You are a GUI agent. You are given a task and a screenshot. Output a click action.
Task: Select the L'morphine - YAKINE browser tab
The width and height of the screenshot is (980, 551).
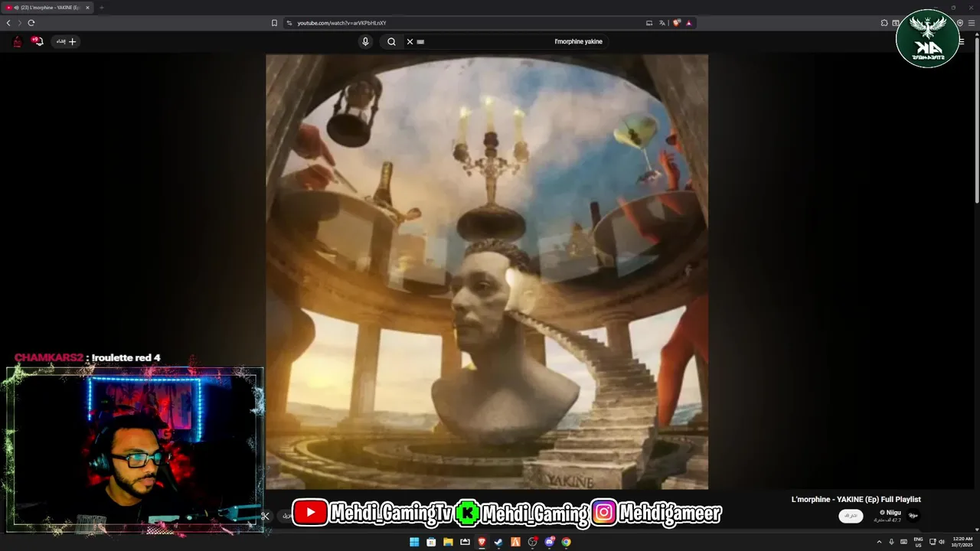point(47,8)
